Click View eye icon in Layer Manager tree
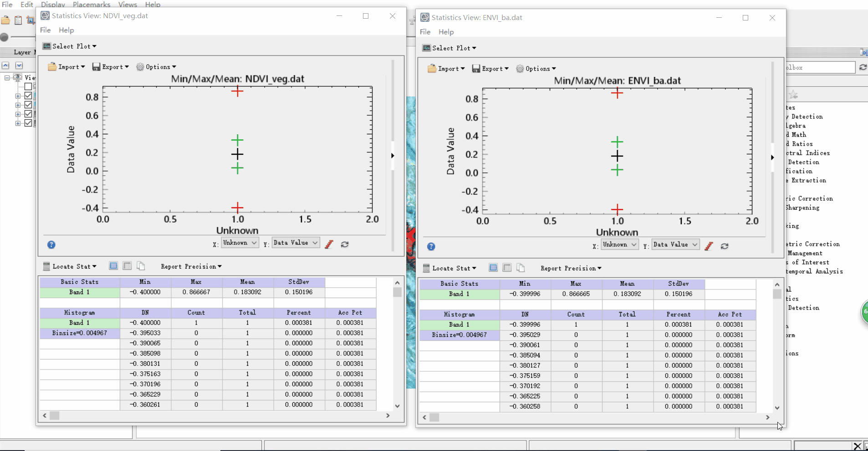Viewport: 868px width, 451px height. pos(18,77)
